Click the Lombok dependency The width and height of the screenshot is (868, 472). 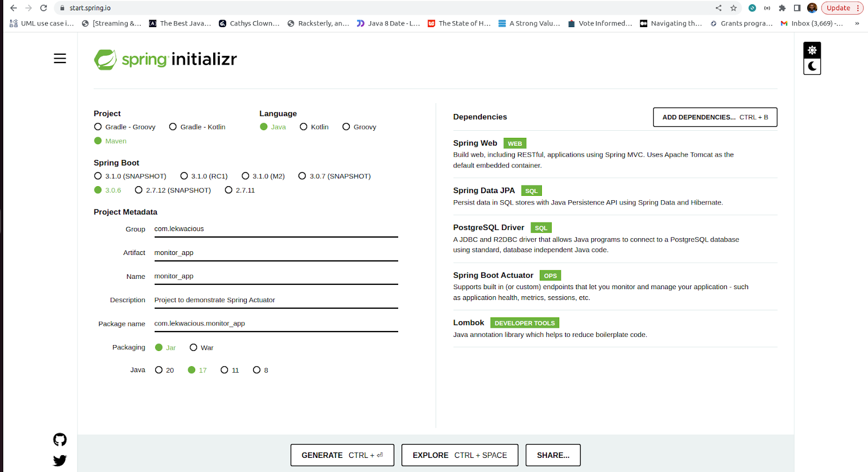pos(615,328)
